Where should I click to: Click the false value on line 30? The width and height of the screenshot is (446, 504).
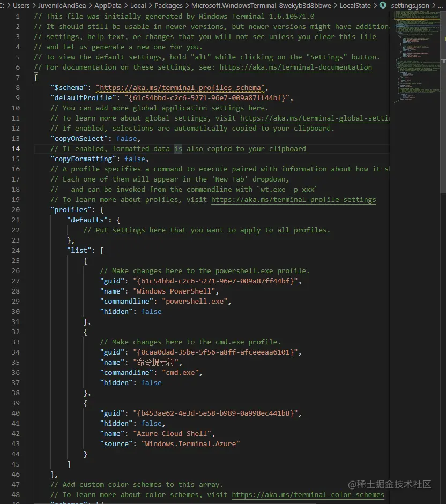151,312
